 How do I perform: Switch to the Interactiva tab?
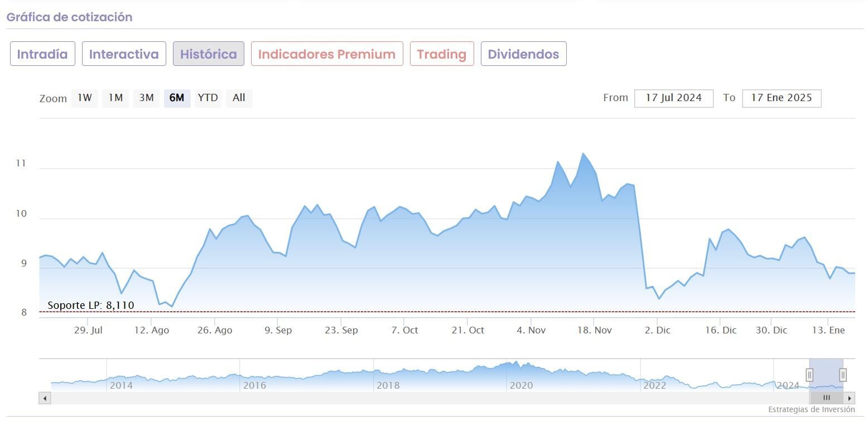tap(124, 54)
